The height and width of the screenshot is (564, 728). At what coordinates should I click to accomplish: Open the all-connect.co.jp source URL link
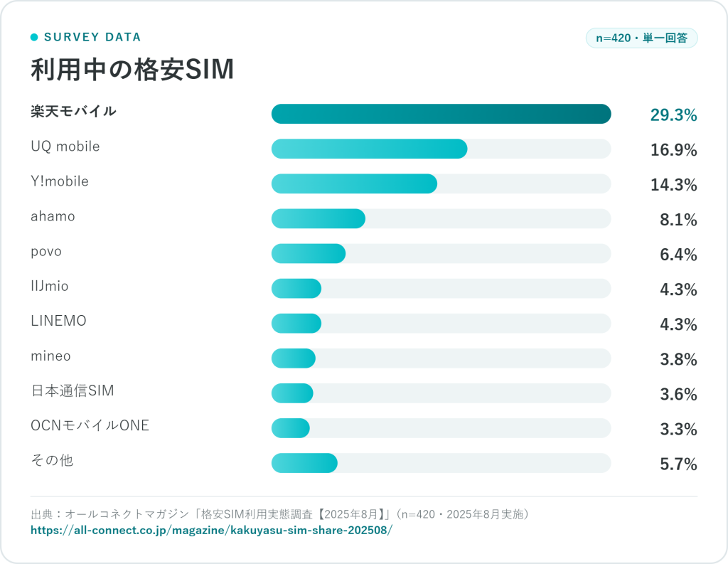click(211, 530)
